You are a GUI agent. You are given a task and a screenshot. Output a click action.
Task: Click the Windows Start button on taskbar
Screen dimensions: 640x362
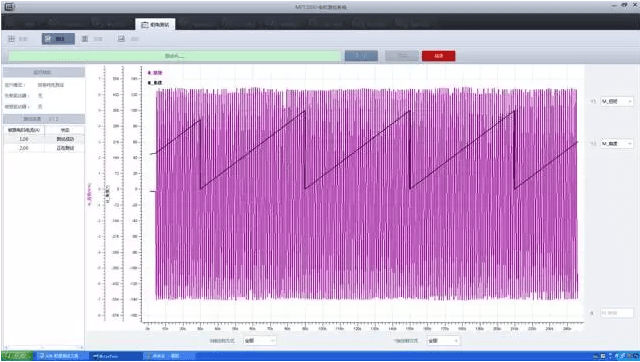(x=16, y=356)
